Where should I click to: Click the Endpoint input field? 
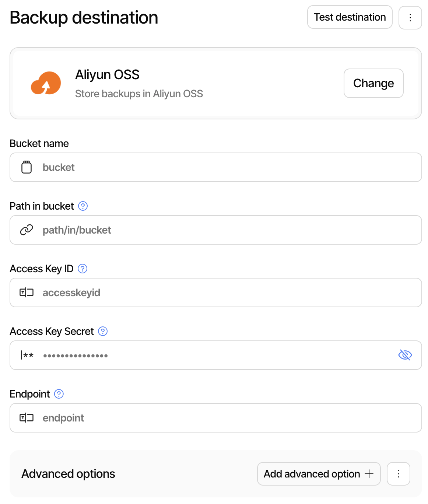184,417
